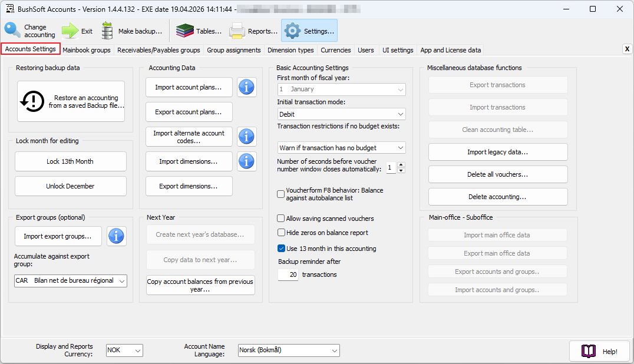Click info icon beside Import account plans
The image size is (634, 364).
point(246,87)
